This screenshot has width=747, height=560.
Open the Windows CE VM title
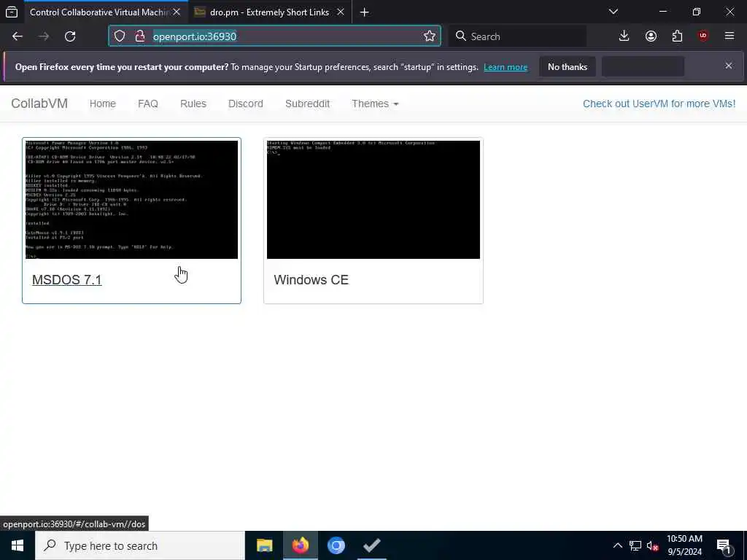pos(311,279)
